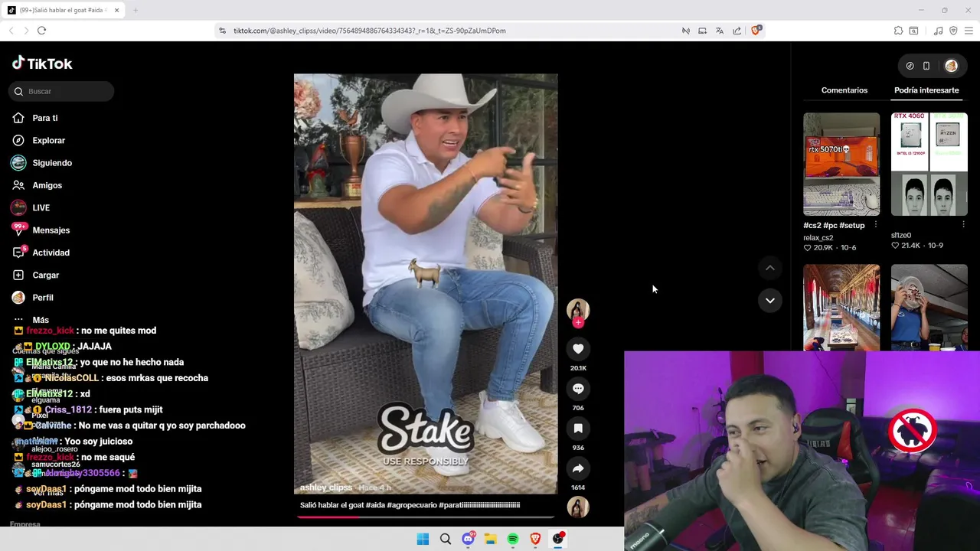Viewport: 980px width, 551px height.
Task: Open Spotify from the taskbar
Action: tap(513, 540)
